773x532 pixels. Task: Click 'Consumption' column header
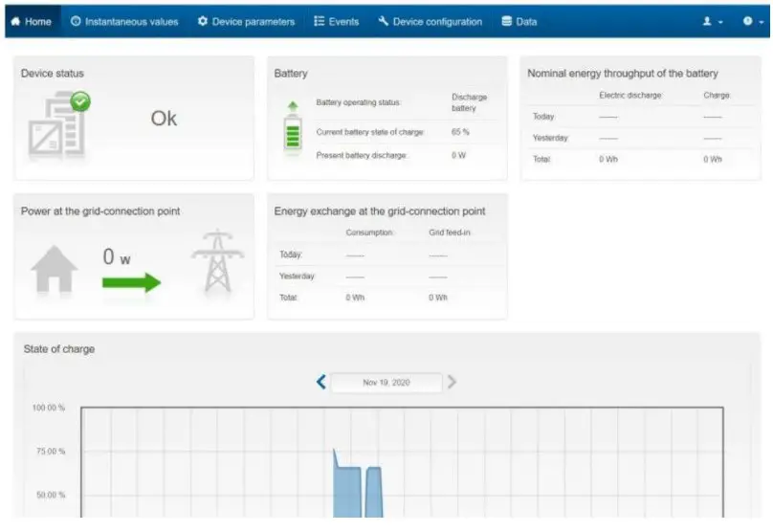tap(369, 233)
